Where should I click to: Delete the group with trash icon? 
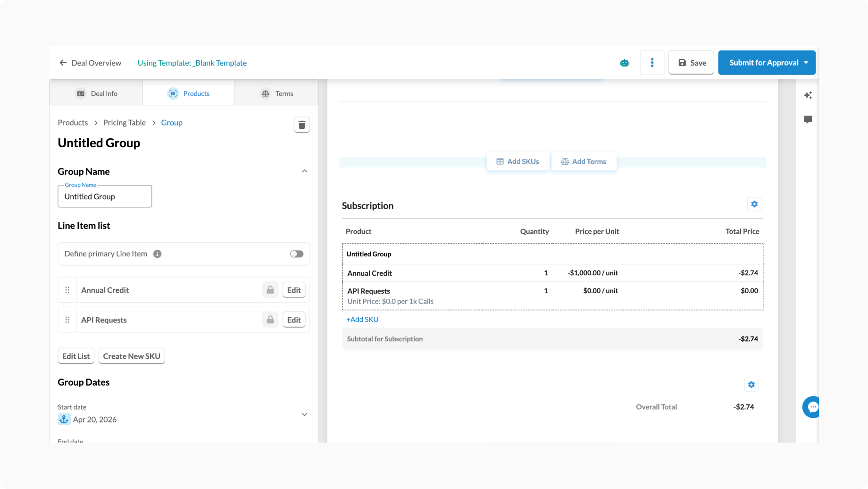302,125
